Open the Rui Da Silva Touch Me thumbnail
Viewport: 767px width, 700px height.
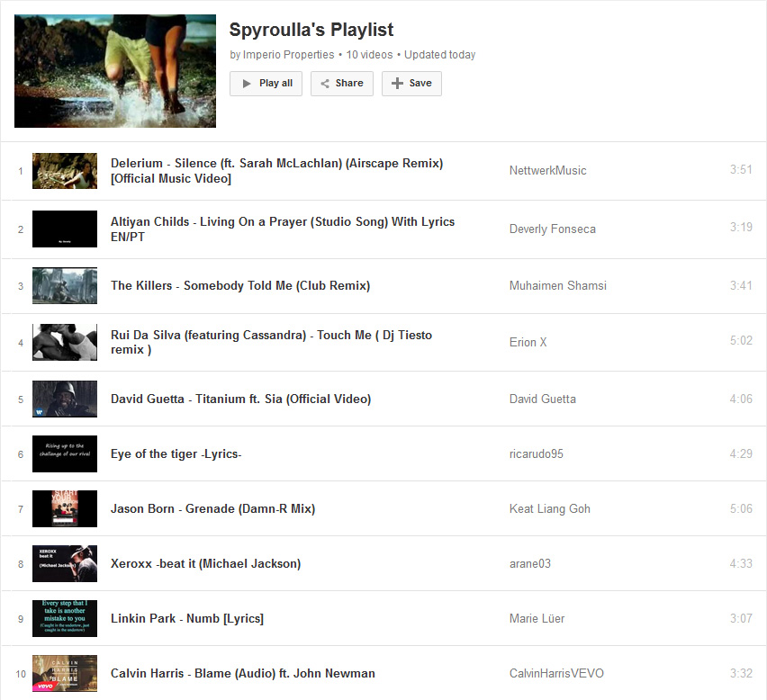tap(65, 342)
